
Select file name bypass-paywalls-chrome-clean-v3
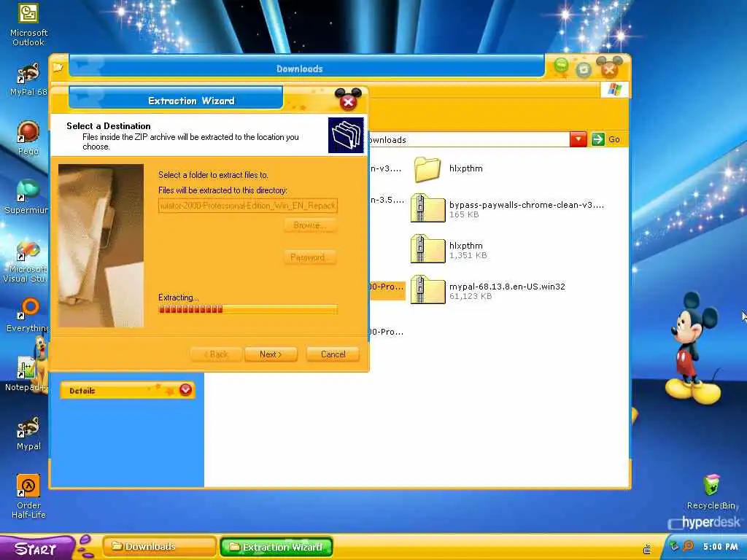[x=527, y=205]
